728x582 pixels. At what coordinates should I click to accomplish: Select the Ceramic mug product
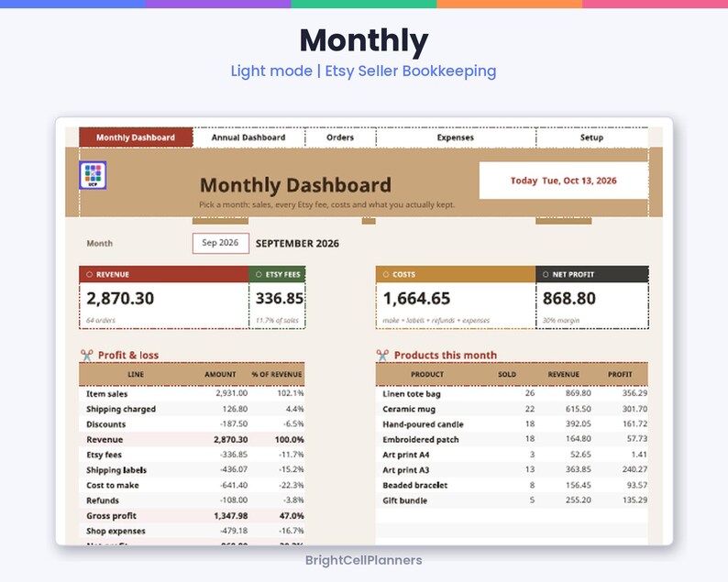pyautogui.click(x=409, y=409)
